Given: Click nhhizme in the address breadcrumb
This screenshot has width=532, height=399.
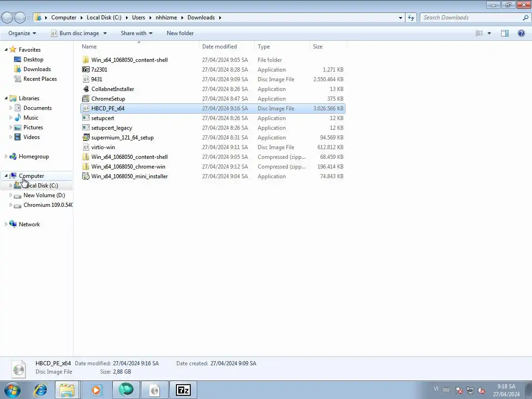Looking at the screenshot, I should [166, 18].
